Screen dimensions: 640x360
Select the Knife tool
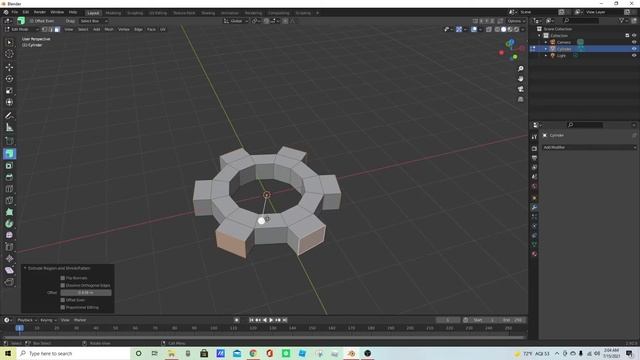[9, 200]
